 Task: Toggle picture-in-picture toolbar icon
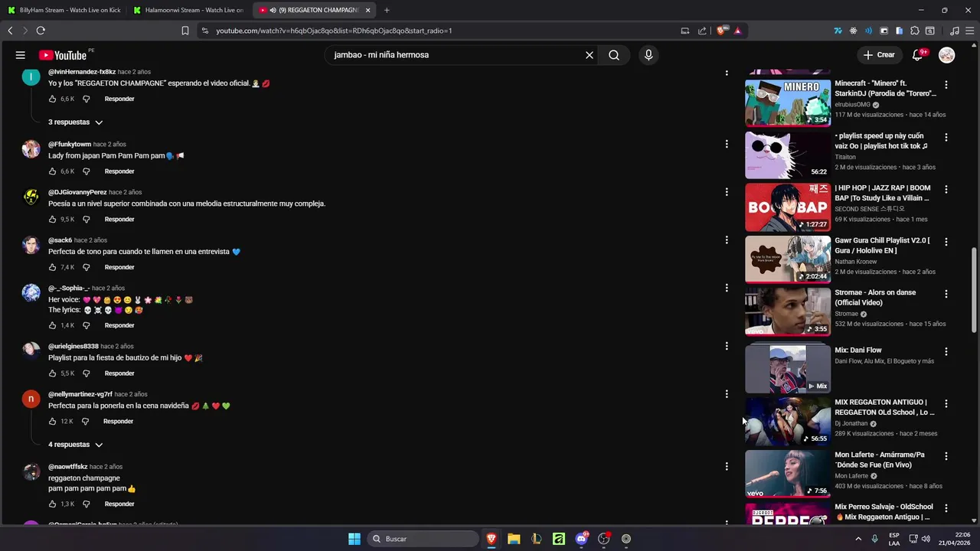point(884,31)
